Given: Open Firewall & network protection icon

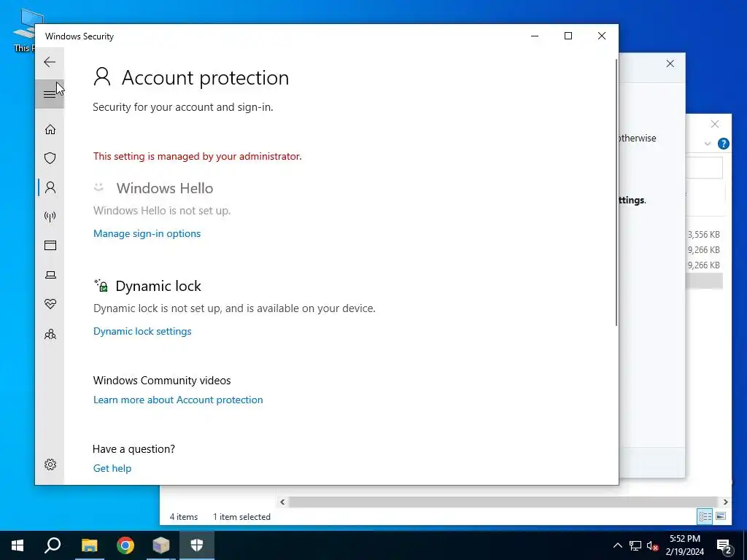Looking at the screenshot, I should [50, 217].
